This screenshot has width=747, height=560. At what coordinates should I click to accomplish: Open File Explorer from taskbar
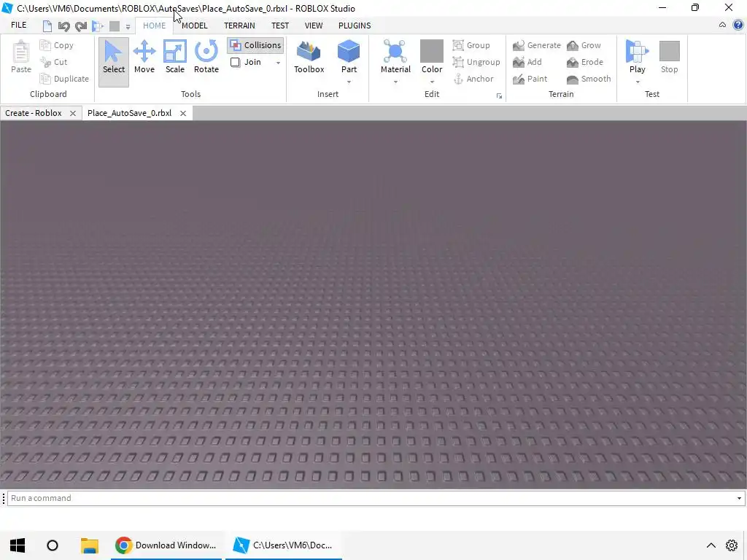point(89,545)
